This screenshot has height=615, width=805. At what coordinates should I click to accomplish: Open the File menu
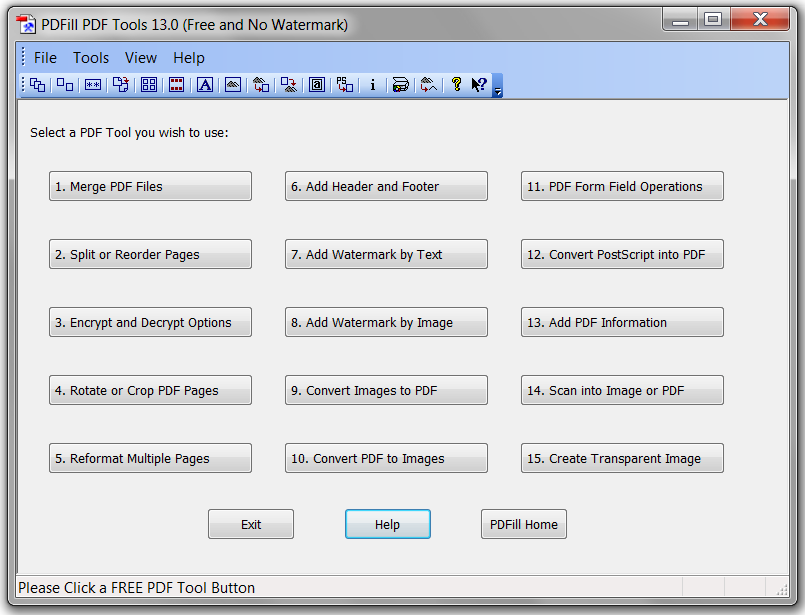pos(45,58)
